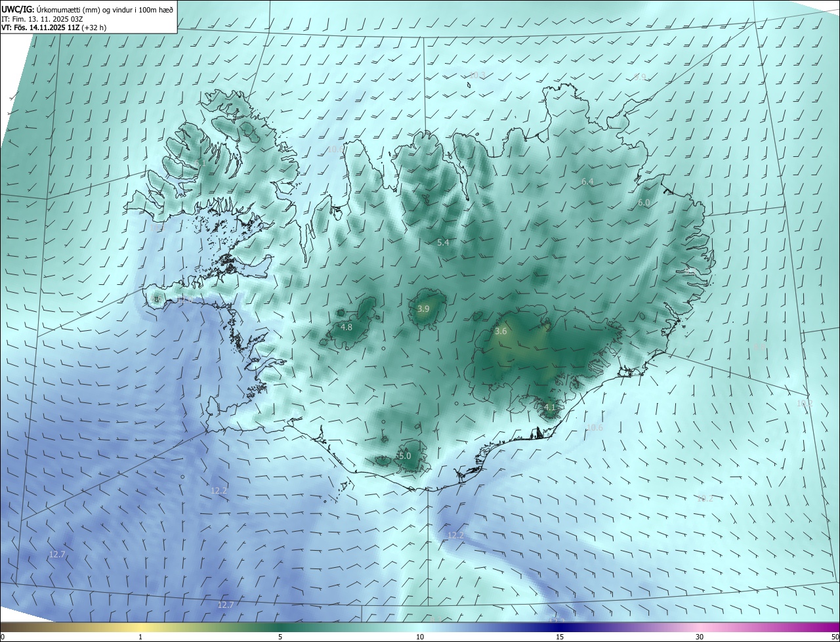Screen dimensions: 840x642
Task: Click the "30" tick on the color scale
Action: tap(700, 637)
